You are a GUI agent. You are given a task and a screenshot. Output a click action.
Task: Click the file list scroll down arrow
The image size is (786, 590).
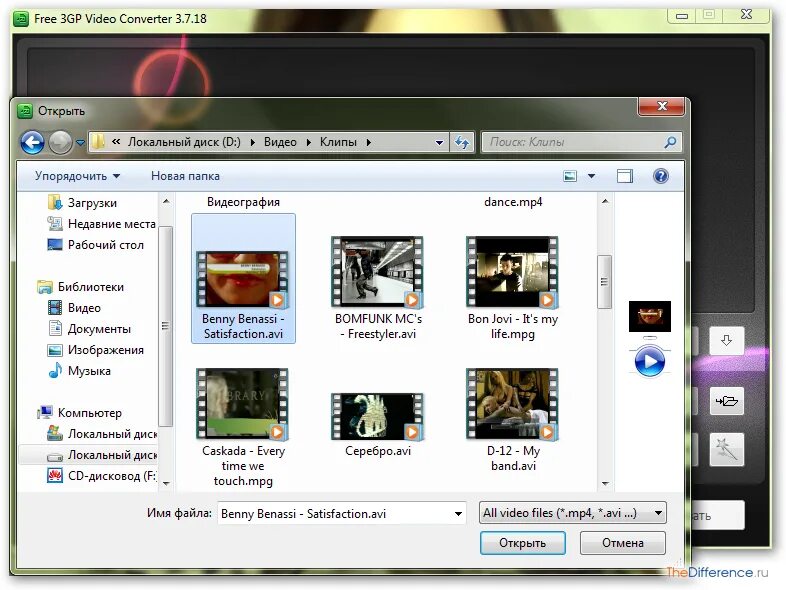(x=605, y=484)
